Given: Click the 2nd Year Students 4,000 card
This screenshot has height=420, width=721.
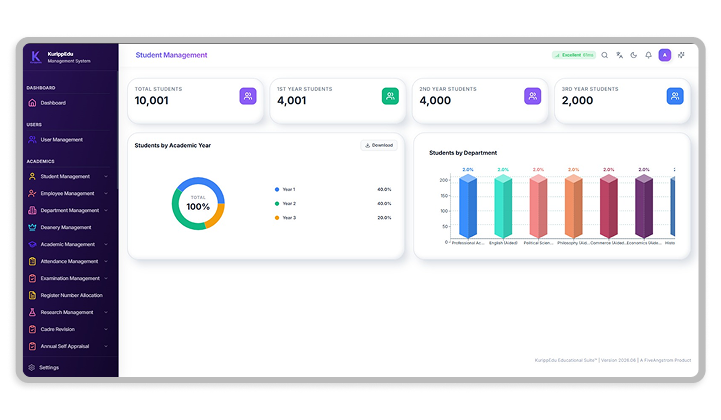Looking at the screenshot, I should (480, 101).
